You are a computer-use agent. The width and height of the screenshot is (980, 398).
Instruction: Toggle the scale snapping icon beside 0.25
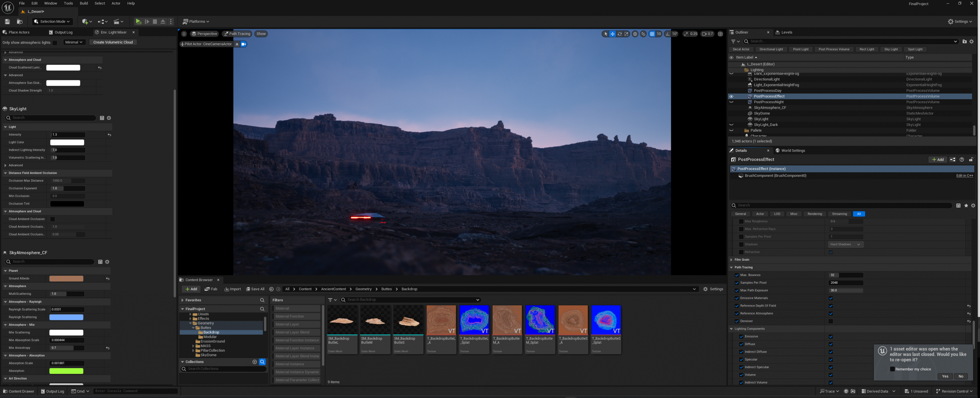tap(685, 34)
